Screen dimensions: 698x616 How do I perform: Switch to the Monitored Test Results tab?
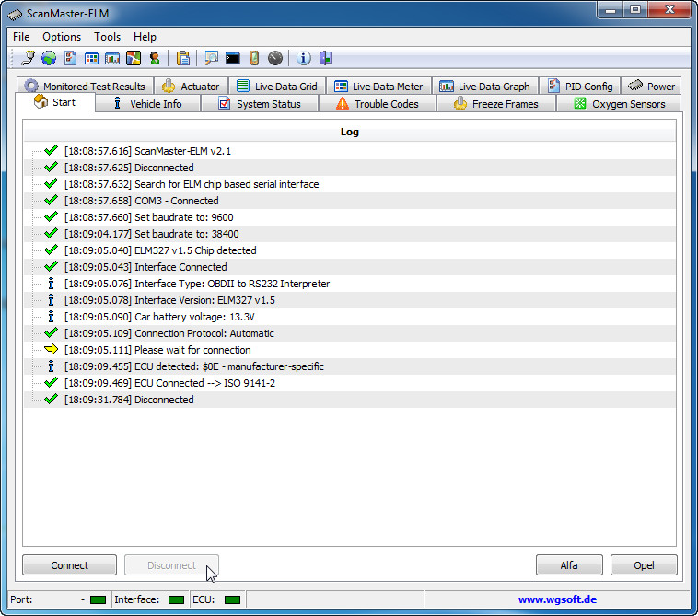pos(85,86)
